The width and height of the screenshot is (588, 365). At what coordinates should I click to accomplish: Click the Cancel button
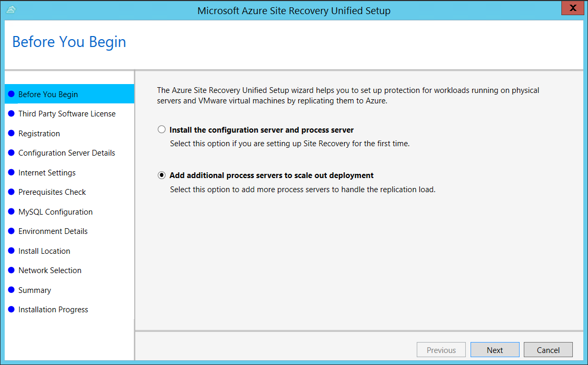click(x=548, y=350)
